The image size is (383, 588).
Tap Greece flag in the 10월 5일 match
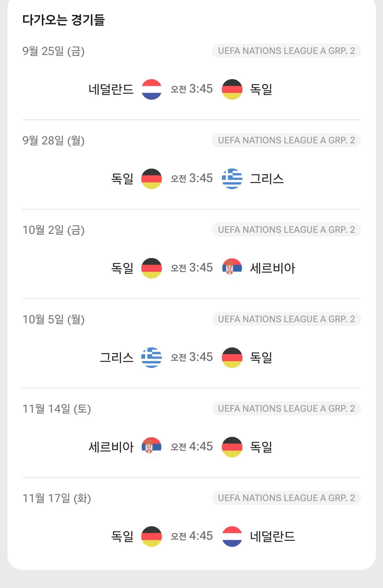tap(152, 358)
